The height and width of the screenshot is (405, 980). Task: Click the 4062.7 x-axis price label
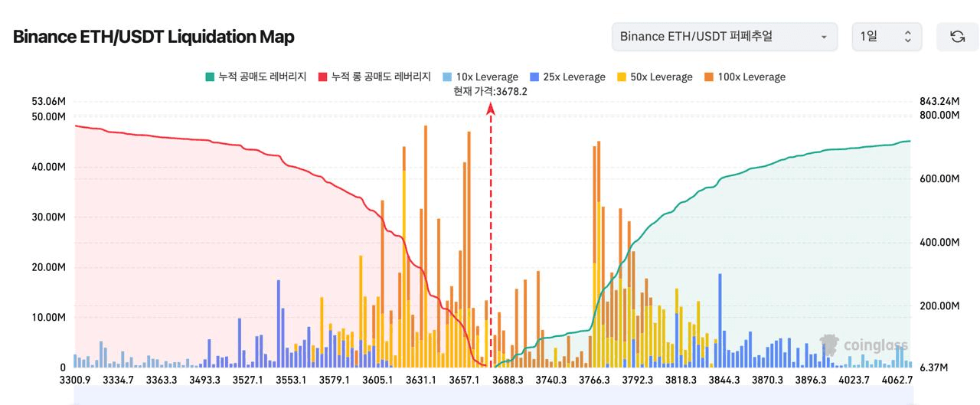[897, 380]
